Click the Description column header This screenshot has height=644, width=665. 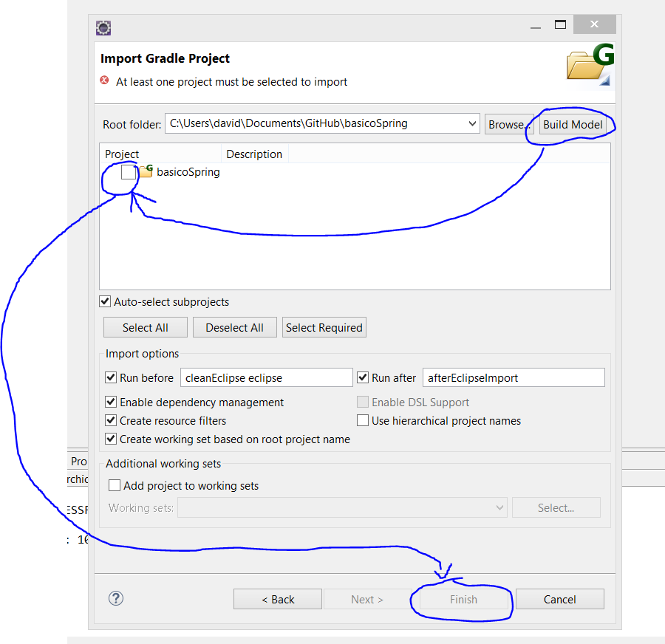pos(254,154)
